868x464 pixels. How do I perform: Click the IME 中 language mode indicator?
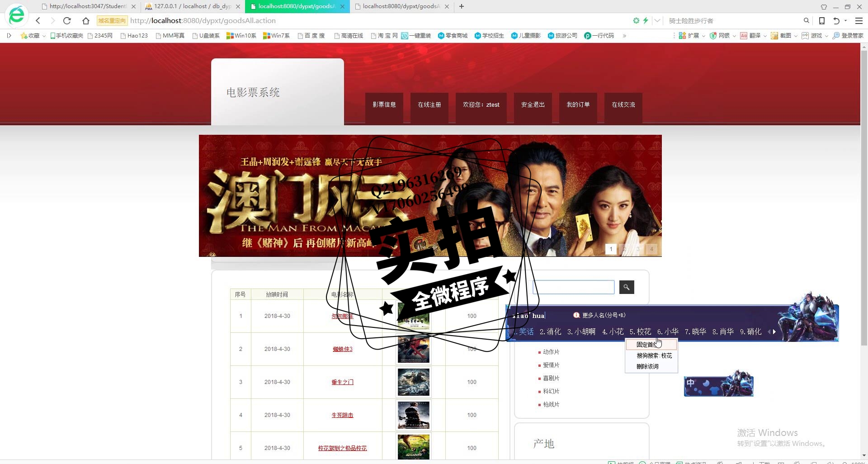coord(690,383)
